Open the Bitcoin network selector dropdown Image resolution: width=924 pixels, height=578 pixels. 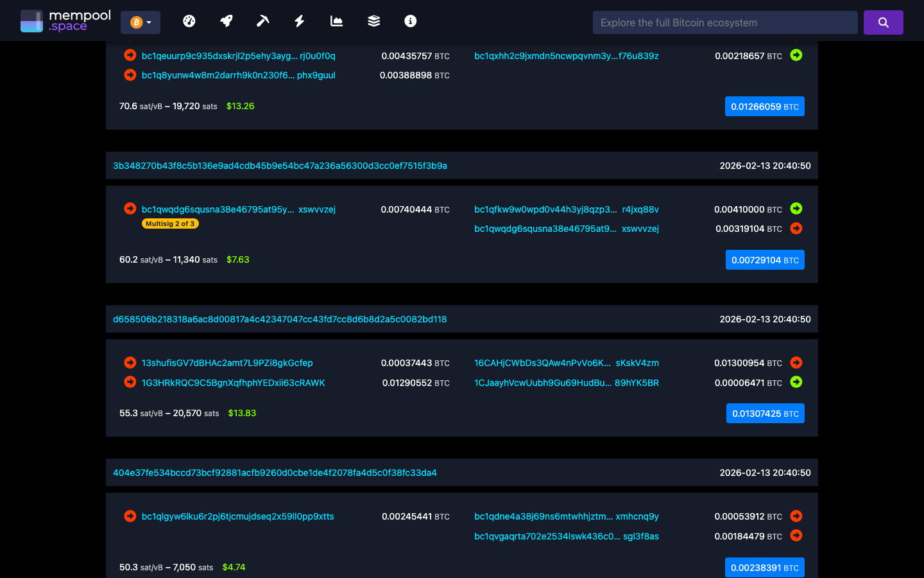(140, 22)
